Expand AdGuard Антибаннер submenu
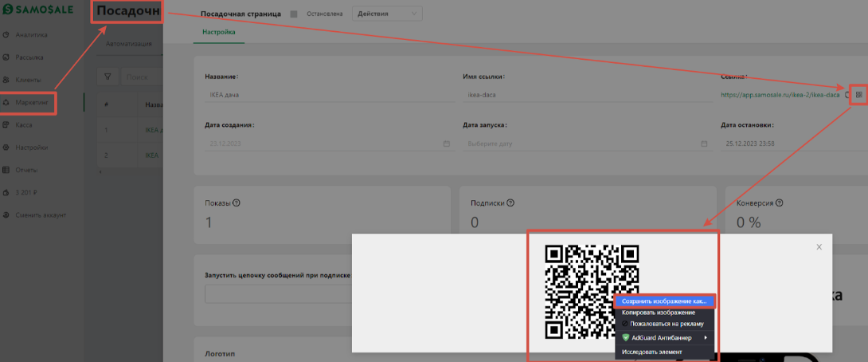This screenshot has height=362, width=868. pyautogui.click(x=665, y=337)
